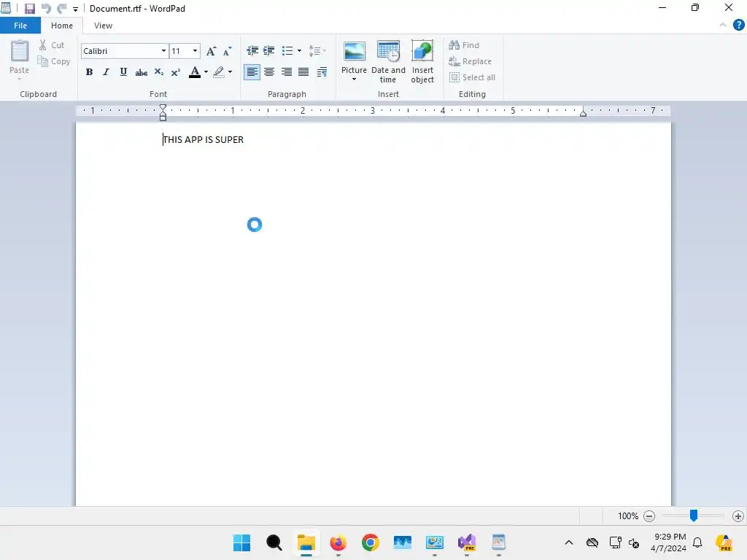Screen dimensions: 747x560
Task: Open the text color dropdown arrow
Action: (206, 72)
